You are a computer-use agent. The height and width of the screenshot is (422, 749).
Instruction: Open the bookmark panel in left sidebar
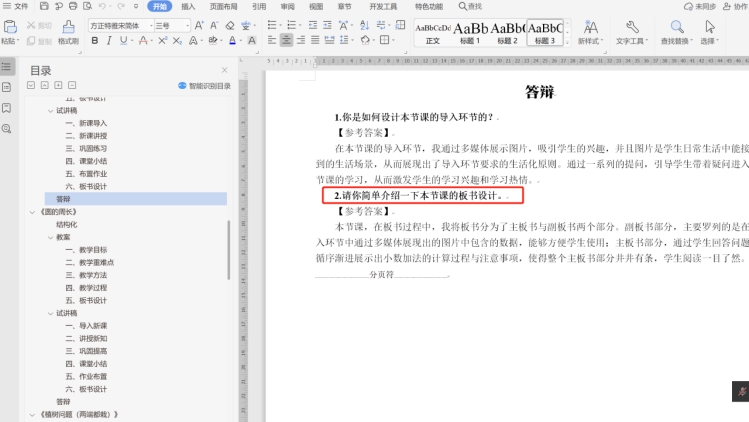pyautogui.click(x=7, y=108)
